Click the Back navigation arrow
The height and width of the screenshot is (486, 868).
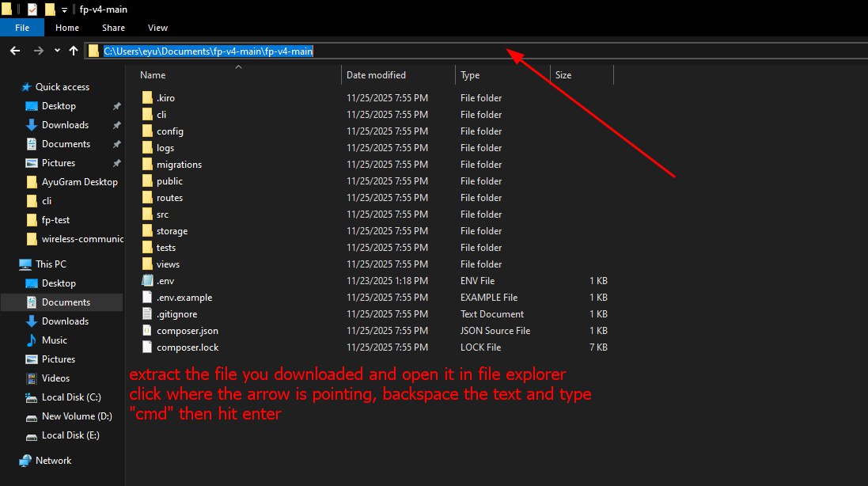point(15,51)
